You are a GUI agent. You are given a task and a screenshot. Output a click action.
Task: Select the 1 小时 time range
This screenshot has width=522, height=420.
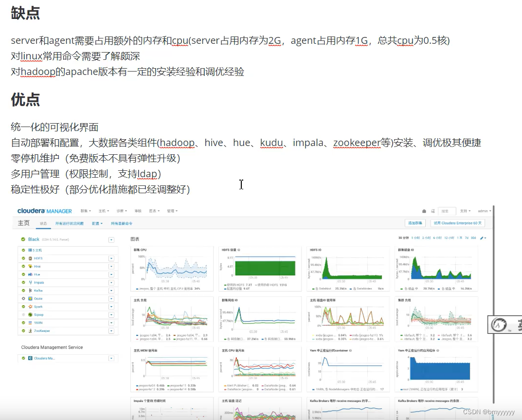click(x=415, y=238)
